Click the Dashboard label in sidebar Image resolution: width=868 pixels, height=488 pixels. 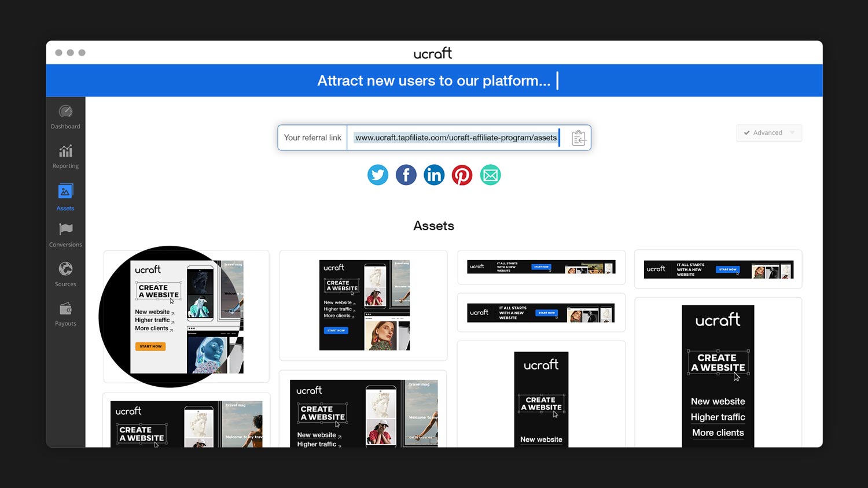(x=65, y=127)
